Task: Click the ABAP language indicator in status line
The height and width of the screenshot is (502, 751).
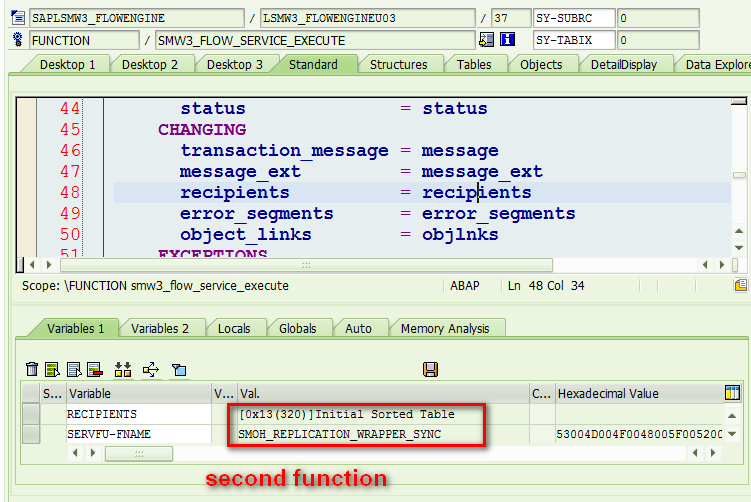Action: [465, 286]
